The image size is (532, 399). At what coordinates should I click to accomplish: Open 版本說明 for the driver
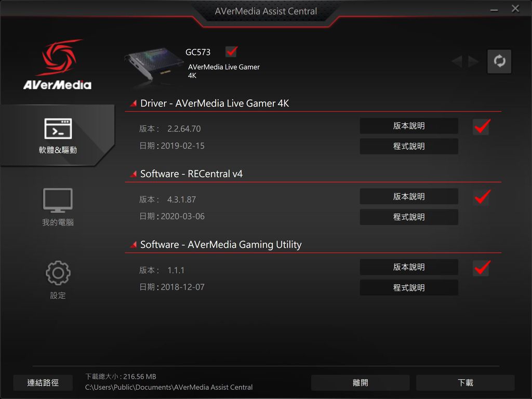(x=409, y=126)
